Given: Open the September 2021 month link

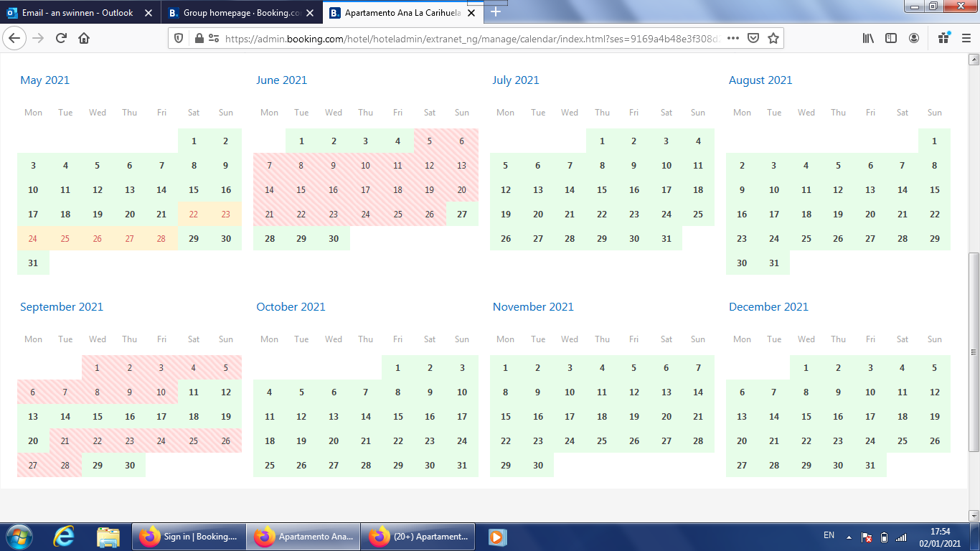Looking at the screenshot, I should tap(62, 307).
